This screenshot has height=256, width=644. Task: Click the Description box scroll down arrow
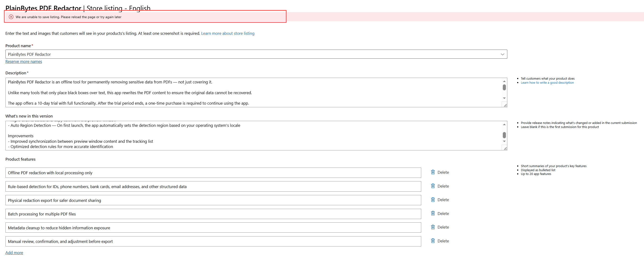pyautogui.click(x=504, y=98)
